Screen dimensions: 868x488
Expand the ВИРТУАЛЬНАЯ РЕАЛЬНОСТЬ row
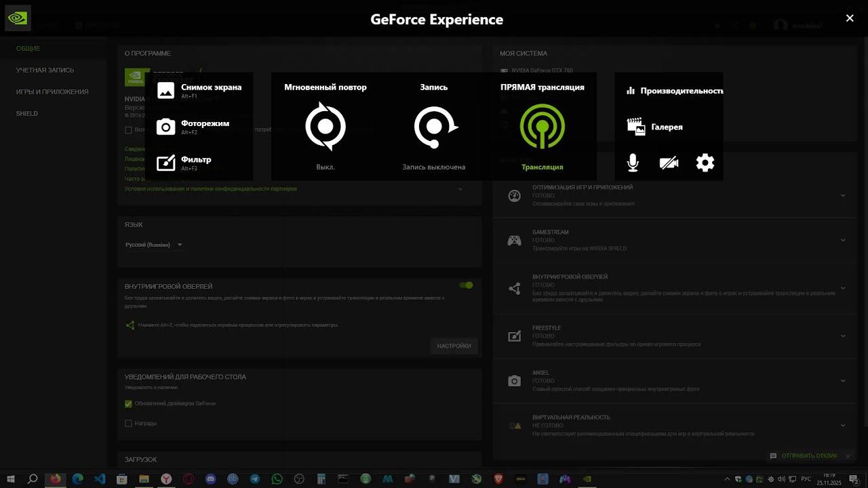(x=843, y=426)
